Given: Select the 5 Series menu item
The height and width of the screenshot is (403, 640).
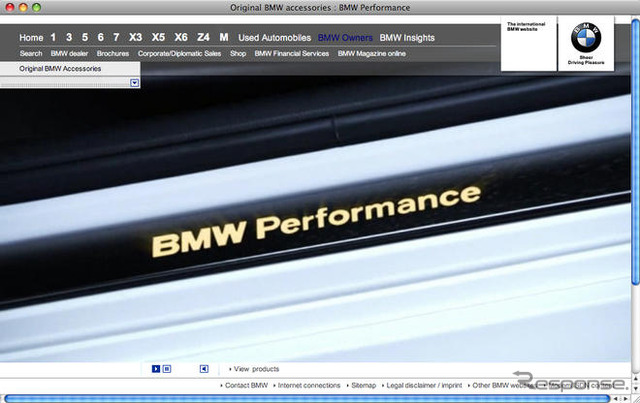Looking at the screenshot, I should 85,38.
